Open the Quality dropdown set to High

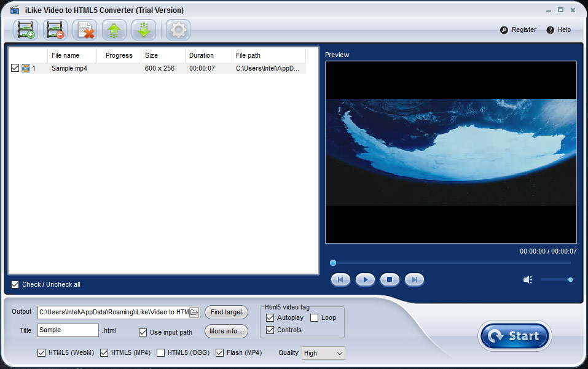click(323, 353)
